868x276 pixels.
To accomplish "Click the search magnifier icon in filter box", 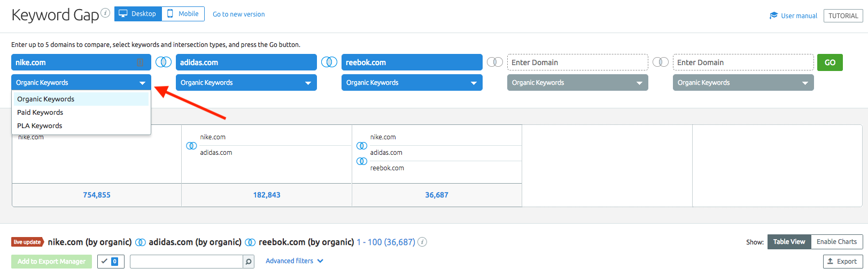I will point(249,262).
